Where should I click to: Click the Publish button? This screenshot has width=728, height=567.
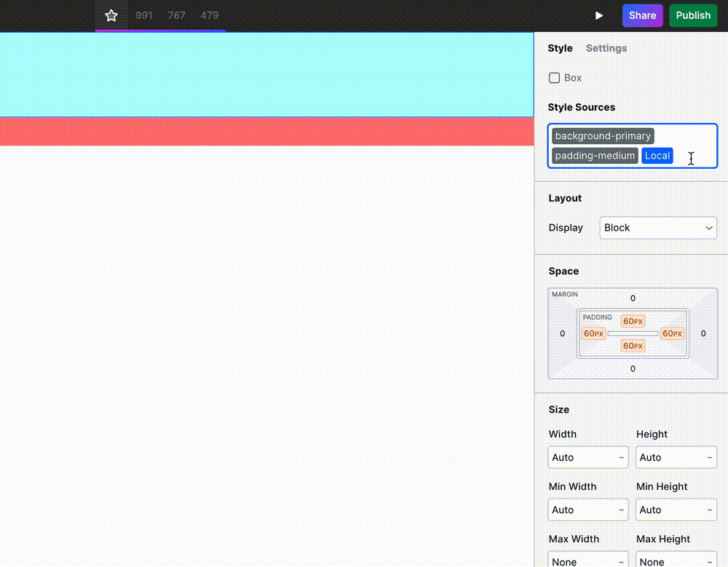click(692, 15)
